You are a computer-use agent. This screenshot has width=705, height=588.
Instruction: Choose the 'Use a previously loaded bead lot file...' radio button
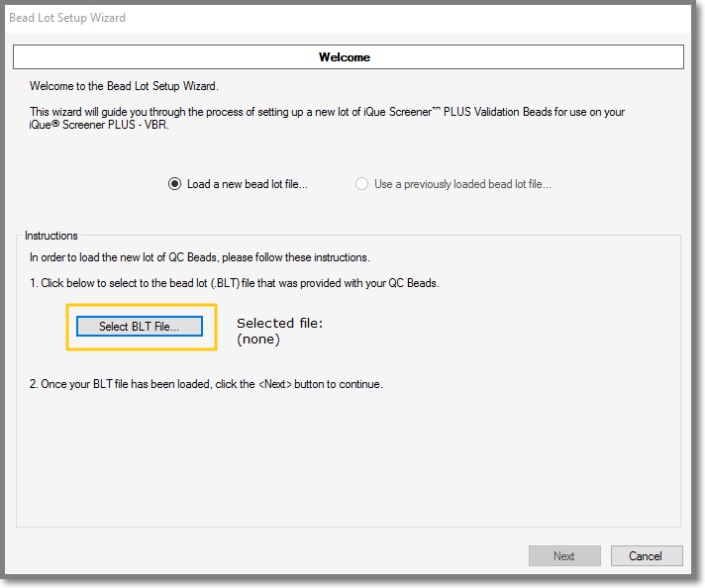point(362,184)
